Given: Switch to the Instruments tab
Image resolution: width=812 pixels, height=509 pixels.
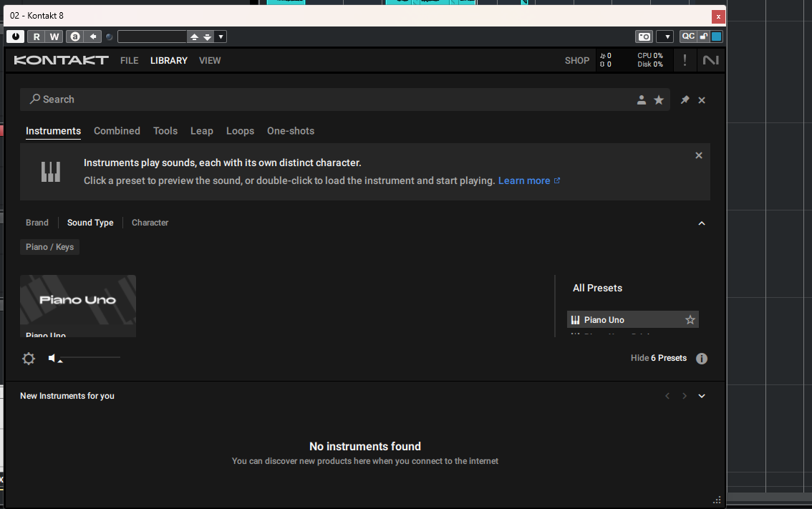Looking at the screenshot, I should pos(53,131).
